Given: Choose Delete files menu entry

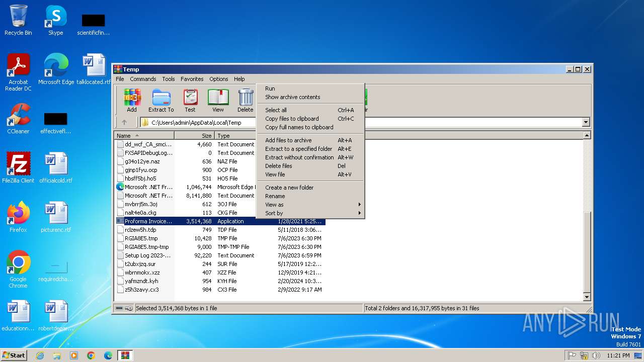Looking at the screenshot, I should pyautogui.click(x=310, y=166).
